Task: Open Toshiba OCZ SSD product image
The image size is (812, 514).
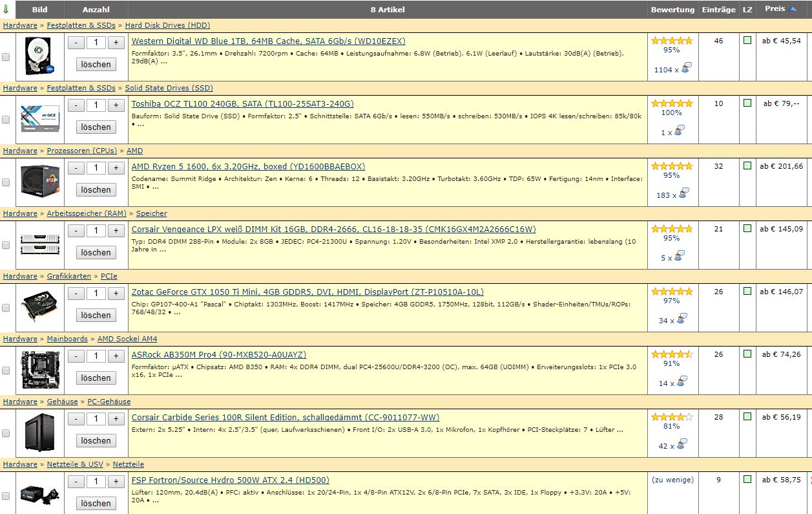Action: click(x=40, y=118)
